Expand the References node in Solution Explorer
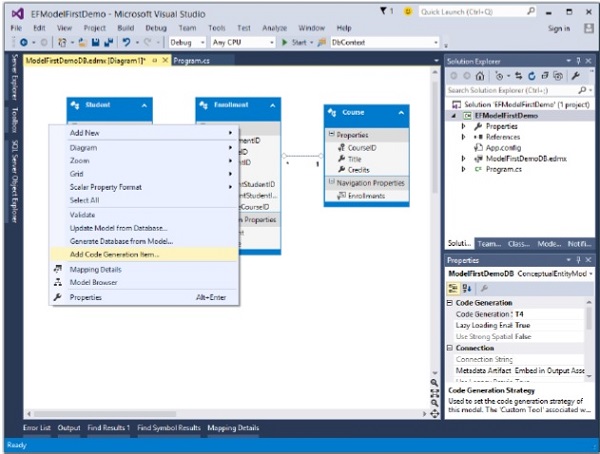The width and height of the screenshot is (600, 454). point(463,137)
